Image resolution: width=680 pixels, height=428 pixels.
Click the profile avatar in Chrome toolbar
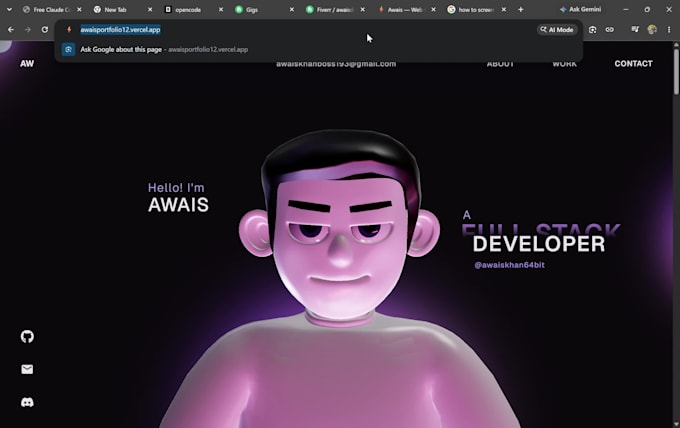652,29
